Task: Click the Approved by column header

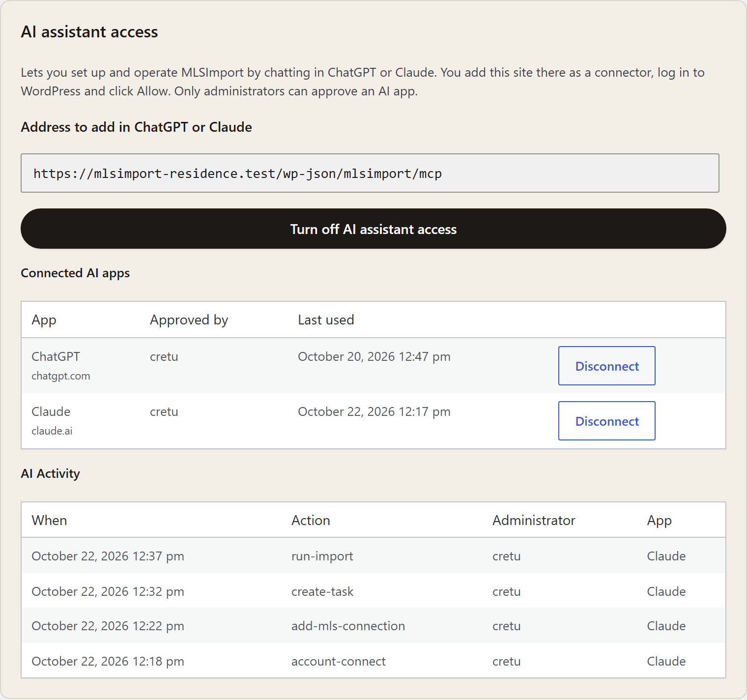Action: 189,320
